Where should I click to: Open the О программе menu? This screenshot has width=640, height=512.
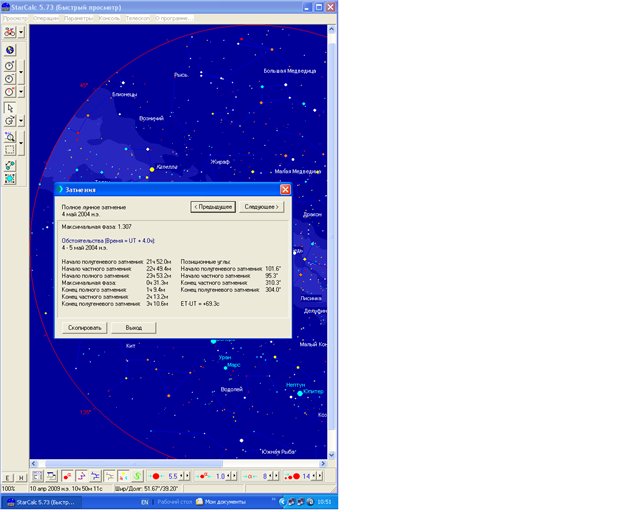click(173, 18)
